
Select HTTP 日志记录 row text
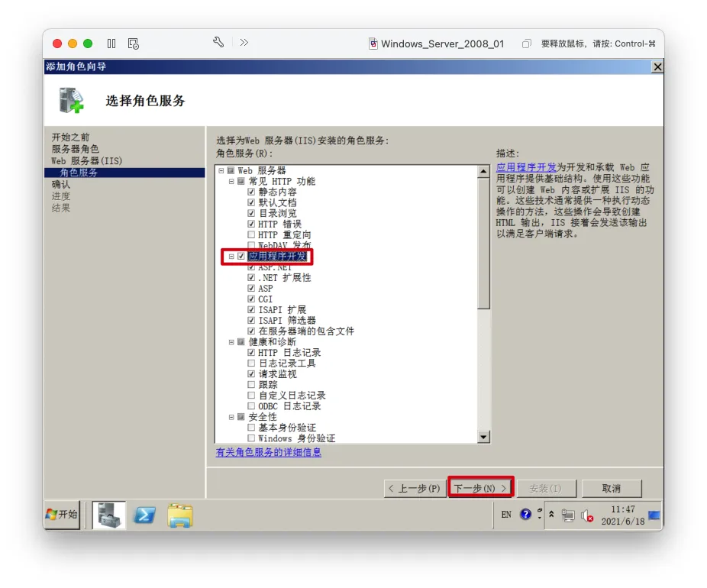click(289, 353)
